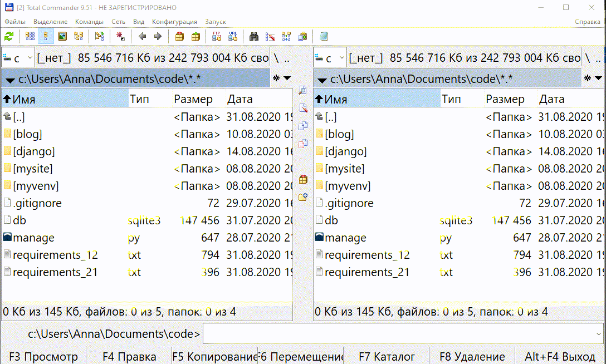Open left panel directory favorites asterisk menu
Screen dimensions: 606x364
[x=276, y=78]
